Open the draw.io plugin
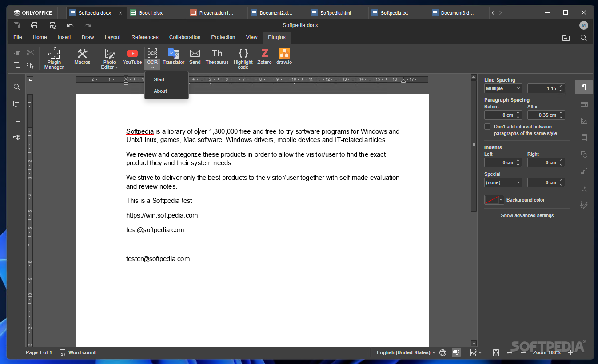598x364 pixels. coord(284,56)
